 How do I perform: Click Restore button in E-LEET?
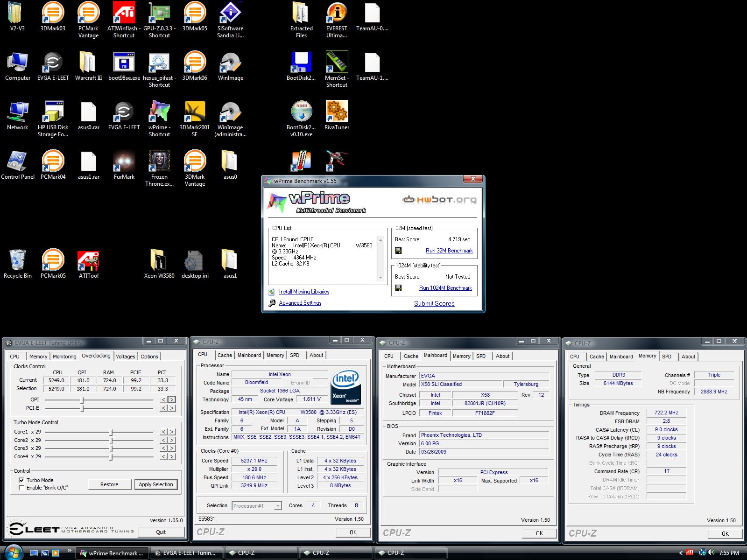pos(109,484)
